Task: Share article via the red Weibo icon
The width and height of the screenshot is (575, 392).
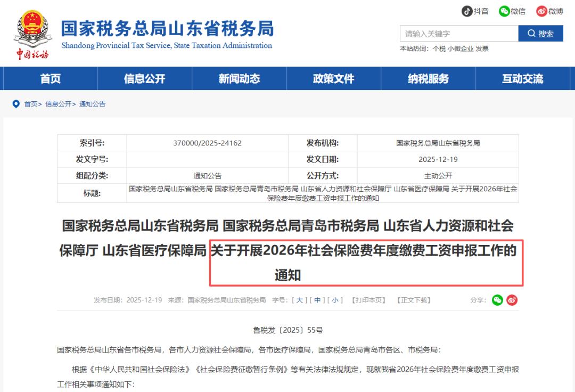Action: [x=512, y=300]
